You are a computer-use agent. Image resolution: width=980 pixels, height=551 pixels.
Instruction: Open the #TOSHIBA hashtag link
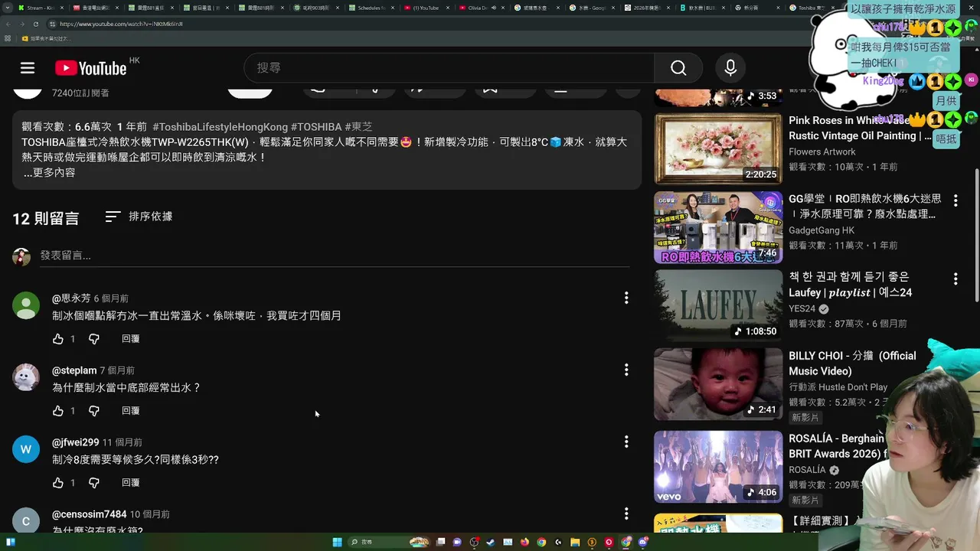coord(316,127)
